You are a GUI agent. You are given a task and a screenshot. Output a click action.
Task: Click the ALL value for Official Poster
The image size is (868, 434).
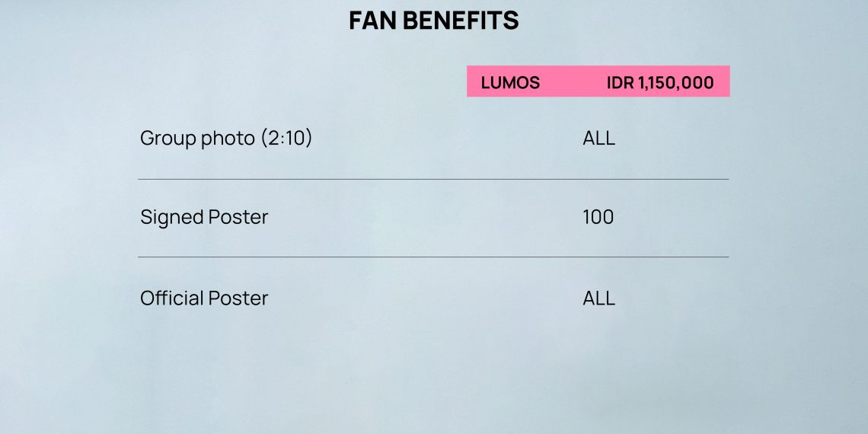pos(599,298)
